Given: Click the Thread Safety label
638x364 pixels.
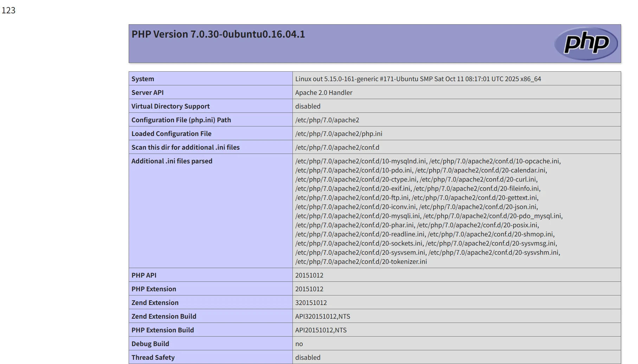Looking at the screenshot, I should tap(153, 357).
